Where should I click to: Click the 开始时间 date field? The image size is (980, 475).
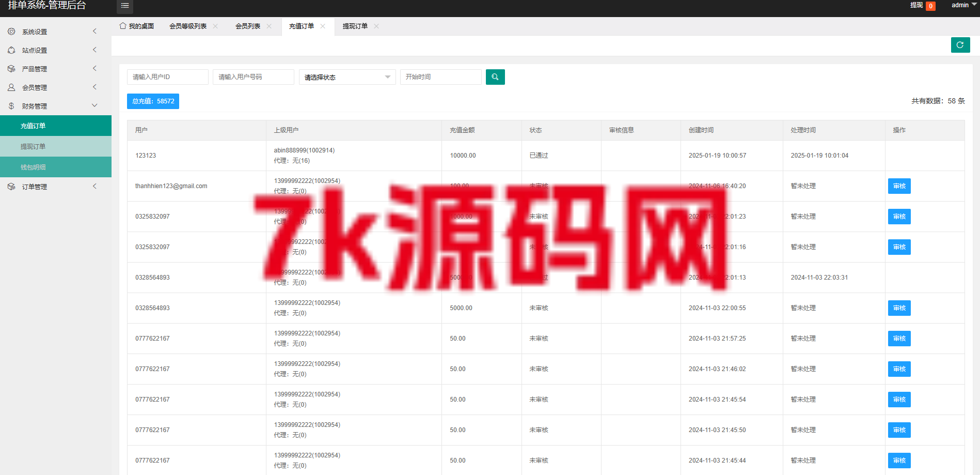point(441,77)
